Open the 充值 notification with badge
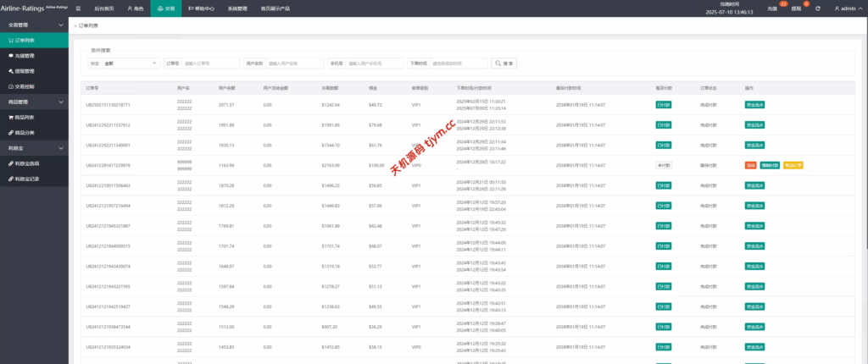 [772, 8]
